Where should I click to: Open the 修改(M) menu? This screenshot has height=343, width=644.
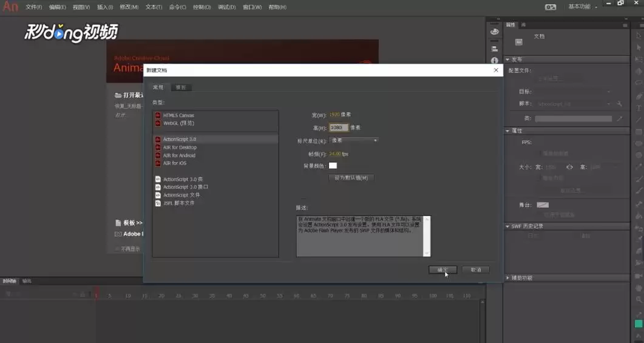coord(129,7)
